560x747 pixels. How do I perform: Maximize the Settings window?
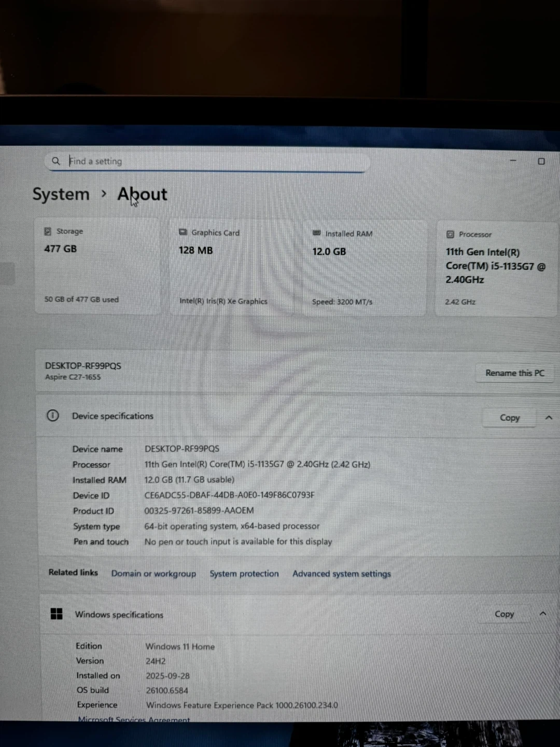tap(541, 161)
